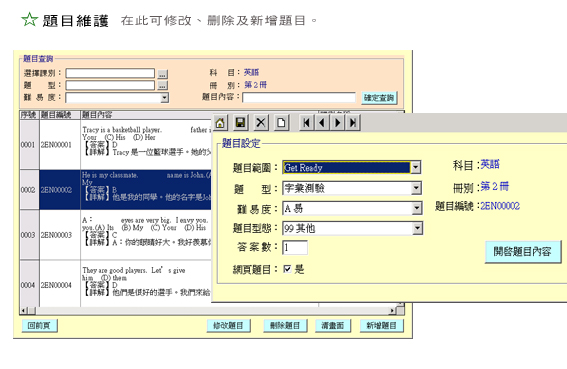Click the 清畫面 button
The height and width of the screenshot is (369, 567).
(x=332, y=326)
